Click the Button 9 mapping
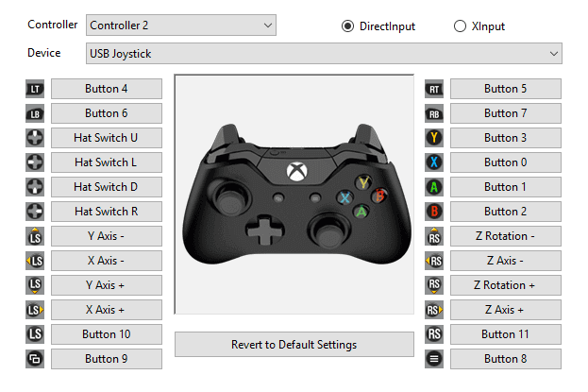 (107, 359)
